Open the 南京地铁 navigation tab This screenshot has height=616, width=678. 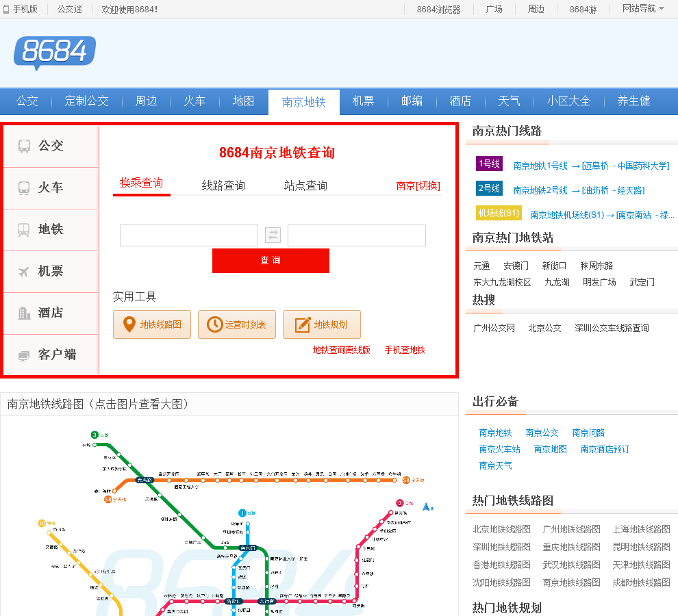[x=303, y=102]
